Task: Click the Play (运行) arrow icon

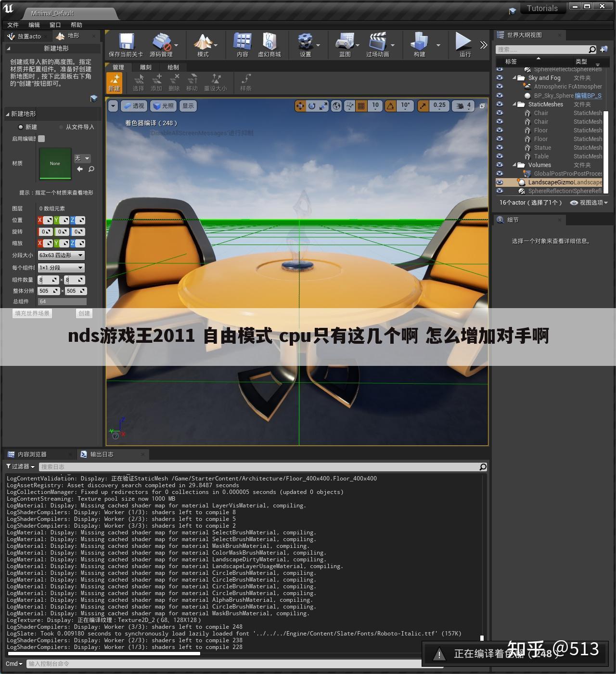Action: point(463,41)
